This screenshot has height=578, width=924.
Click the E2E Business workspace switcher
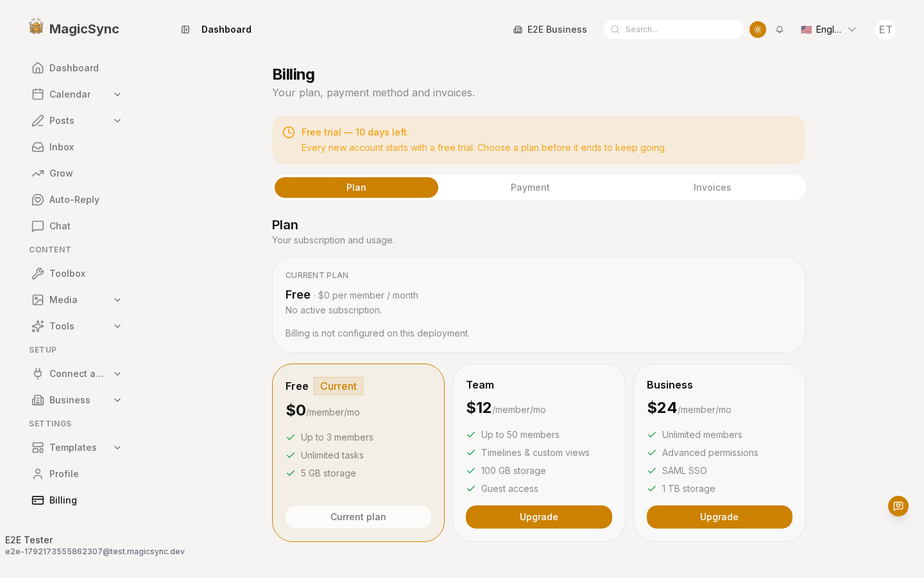pyautogui.click(x=550, y=30)
